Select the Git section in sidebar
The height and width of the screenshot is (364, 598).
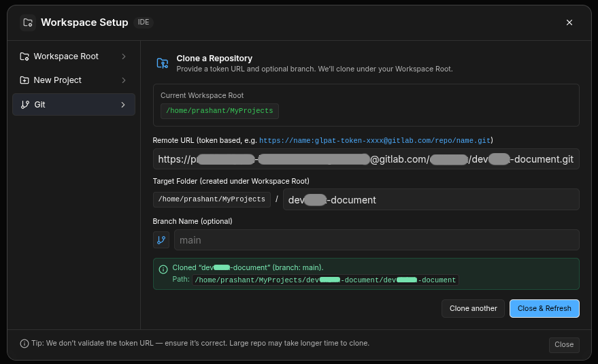[73, 105]
